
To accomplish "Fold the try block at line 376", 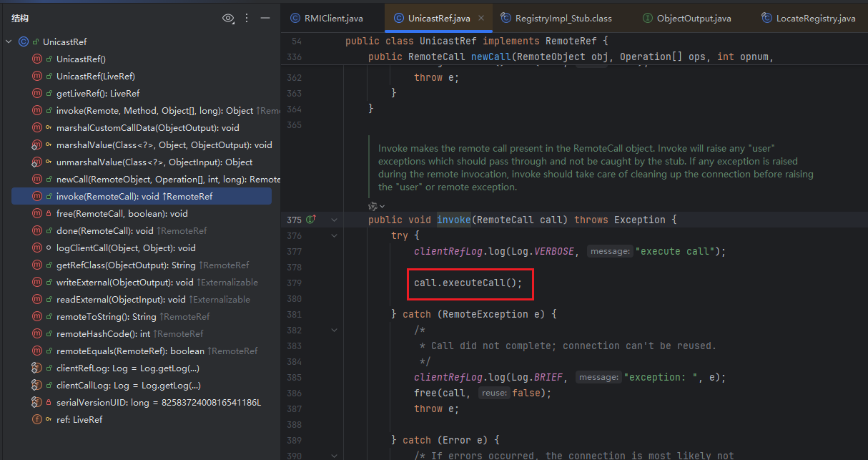I will coord(334,236).
